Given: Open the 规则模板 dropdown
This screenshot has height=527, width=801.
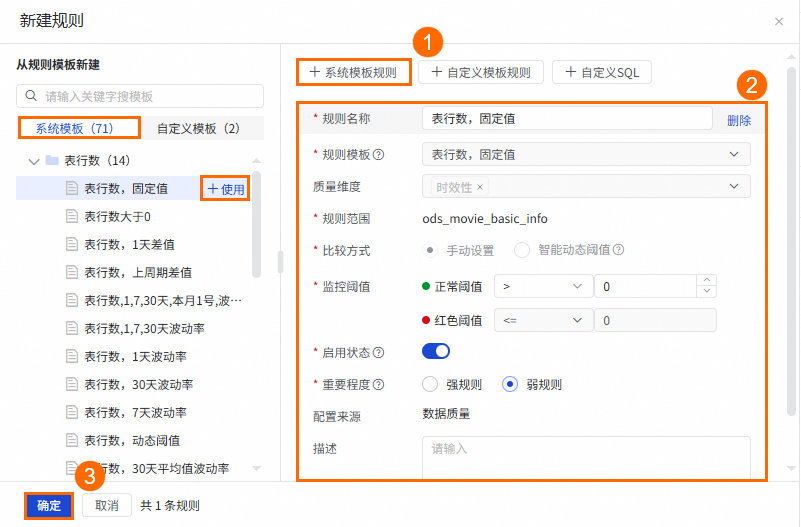Looking at the screenshot, I should tap(586, 154).
